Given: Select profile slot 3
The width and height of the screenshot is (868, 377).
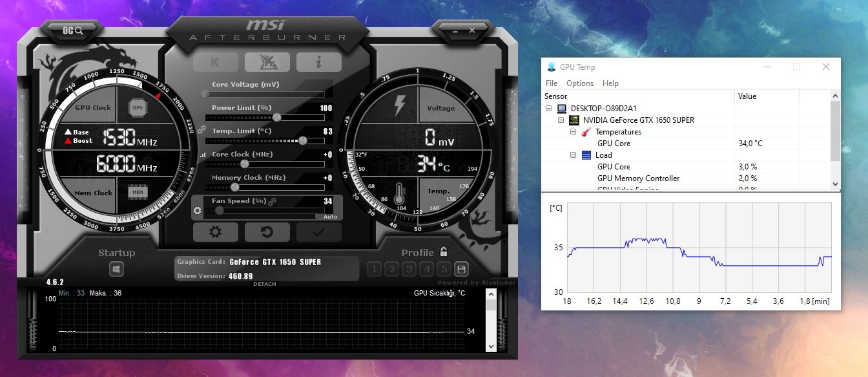Looking at the screenshot, I should [x=409, y=269].
